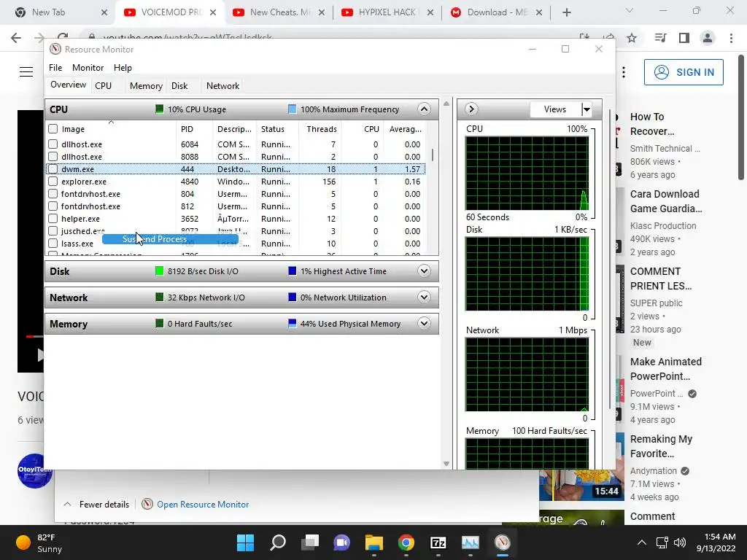Image resolution: width=747 pixels, height=560 pixels.
Task: Open taskbar Search icon
Action: click(278, 542)
